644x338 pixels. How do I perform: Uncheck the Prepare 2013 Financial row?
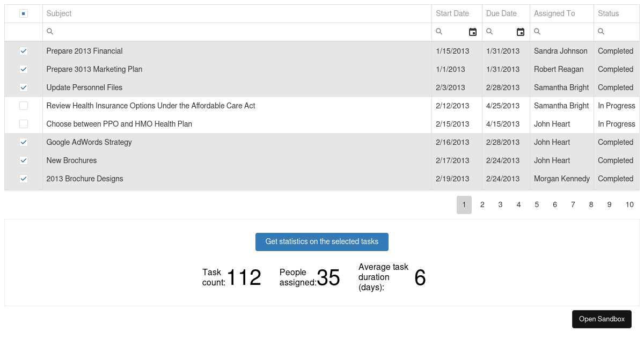click(x=24, y=51)
